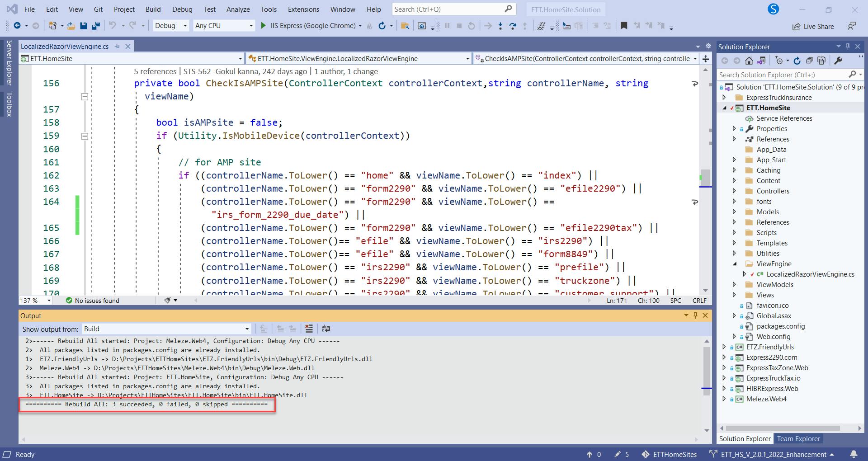Expand the Views folder in Solution Explorer
The height and width of the screenshot is (461, 868).
click(x=734, y=295)
